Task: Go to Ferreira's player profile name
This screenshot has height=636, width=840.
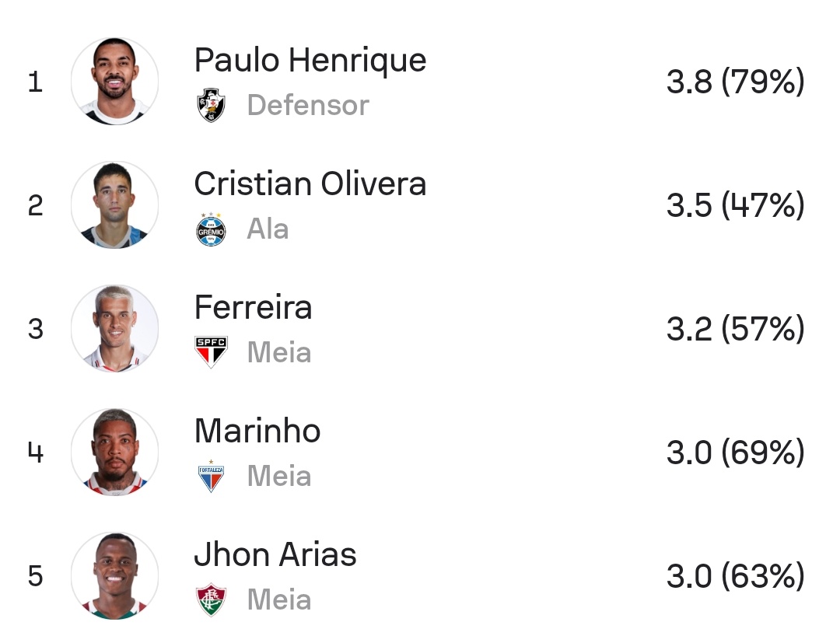Action: click(x=253, y=307)
